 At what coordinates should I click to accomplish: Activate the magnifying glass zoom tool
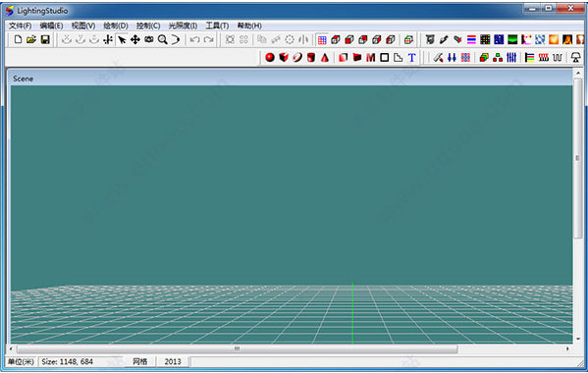[162, 39]
